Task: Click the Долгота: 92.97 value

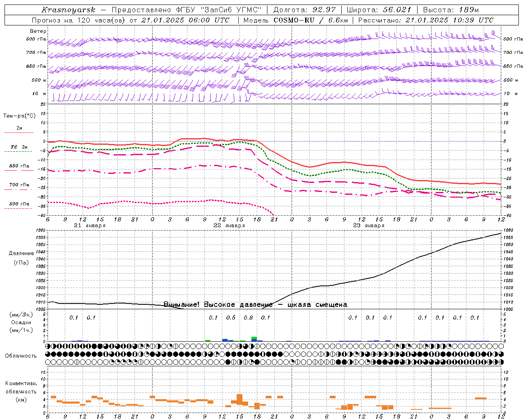Action: 304,10
